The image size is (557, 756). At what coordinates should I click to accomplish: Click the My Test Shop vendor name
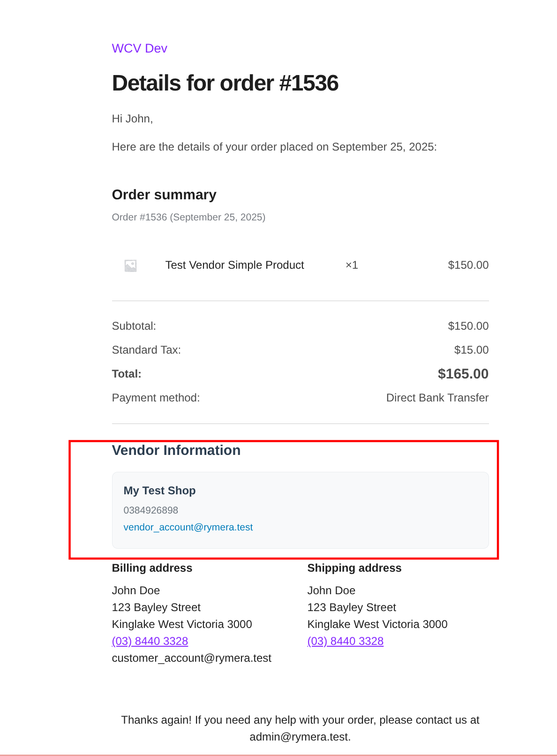(x=159, y=491)
